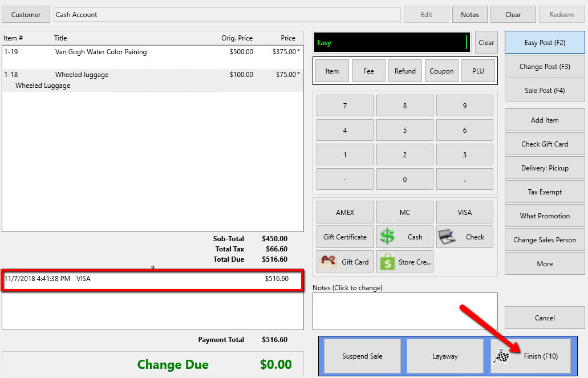Select the Coupon mode button
The width and height of the screenshot is (588, 378).
pos(441,71)
